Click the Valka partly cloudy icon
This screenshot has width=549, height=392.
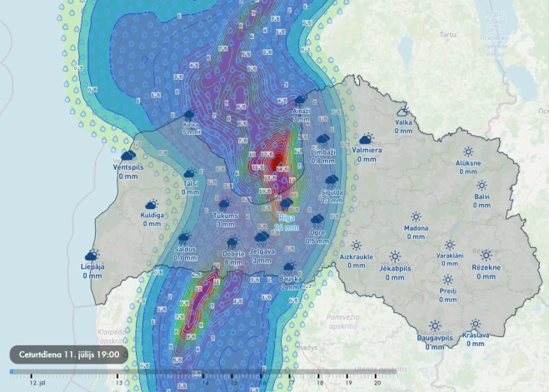pyautogui.click(x=403, y=111)
